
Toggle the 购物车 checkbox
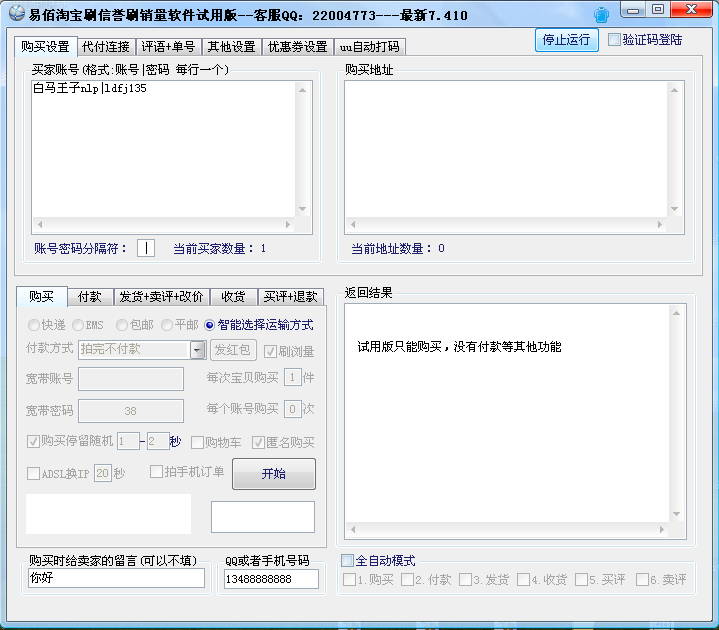197,442
